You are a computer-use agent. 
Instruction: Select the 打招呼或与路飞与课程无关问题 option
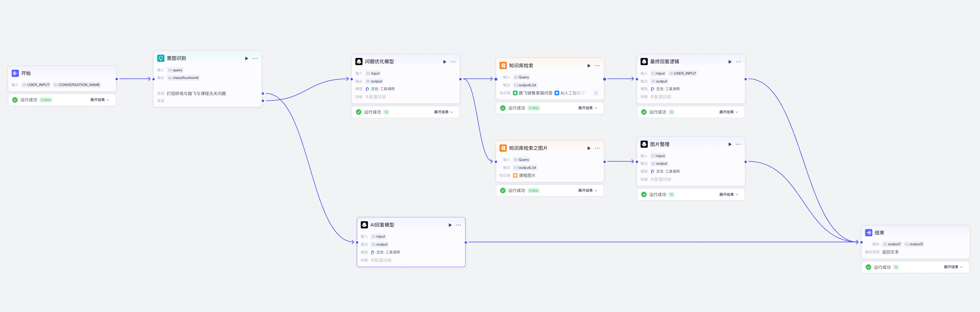pyautogui.click(x=196, y=94)
